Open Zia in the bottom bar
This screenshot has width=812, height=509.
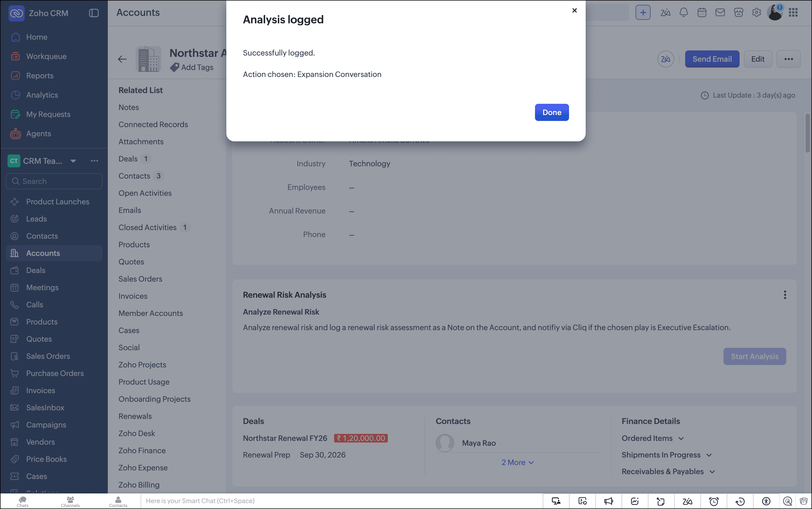(x=687, y=501)
